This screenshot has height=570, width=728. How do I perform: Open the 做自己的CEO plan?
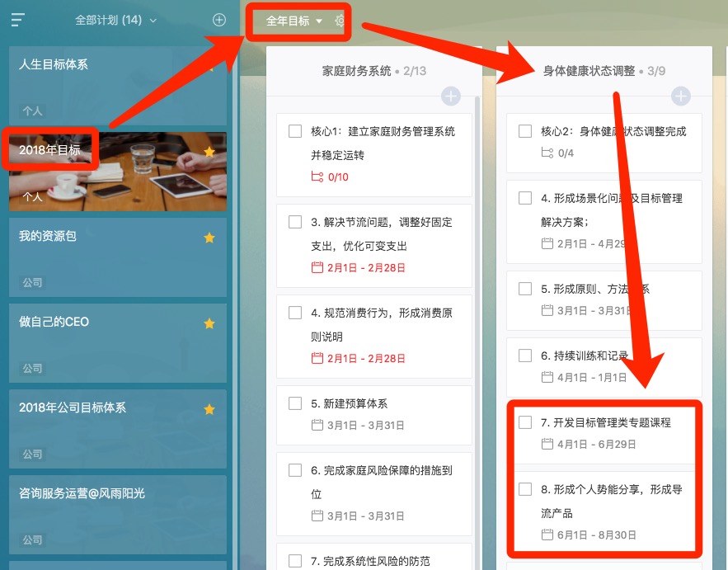(x=118, y=343)
